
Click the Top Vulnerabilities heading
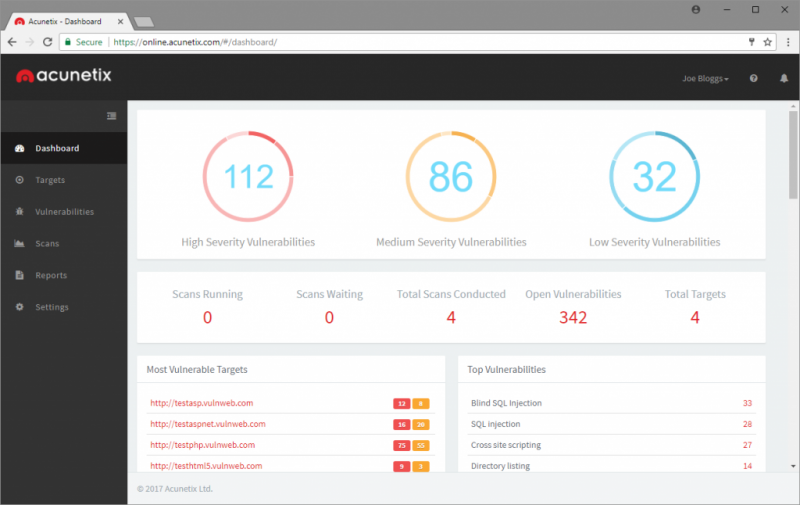507,370
